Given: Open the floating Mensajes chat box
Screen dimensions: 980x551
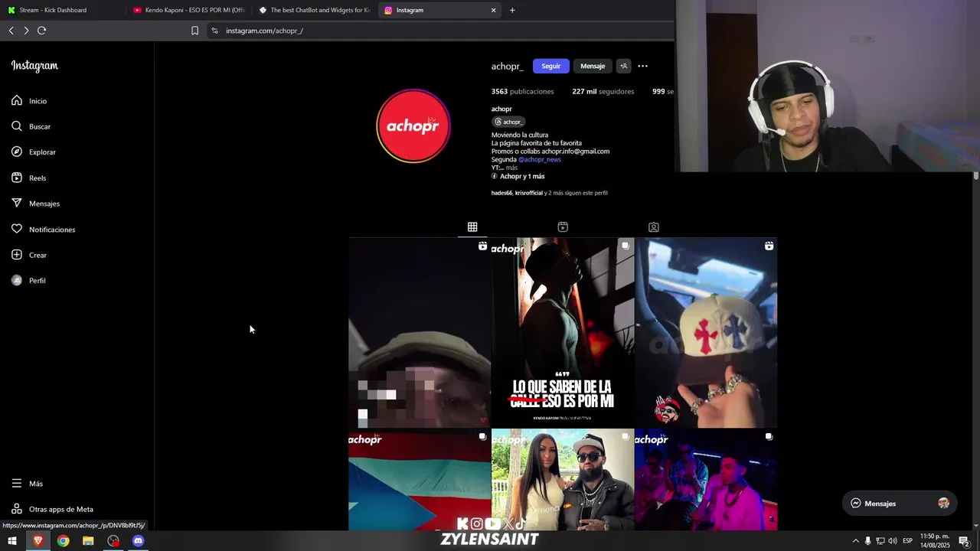Looking at the screenshot, I should tap(900, 504).
